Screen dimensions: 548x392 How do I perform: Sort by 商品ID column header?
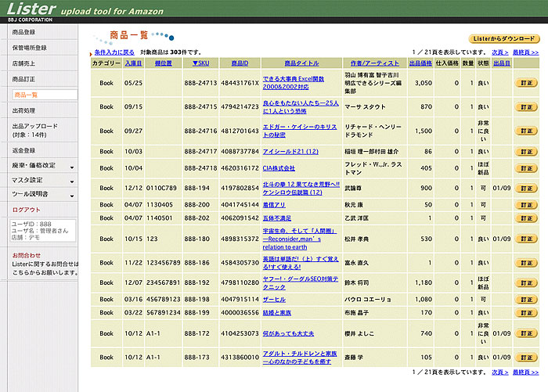pyautogui.click(x=240, y=63)
